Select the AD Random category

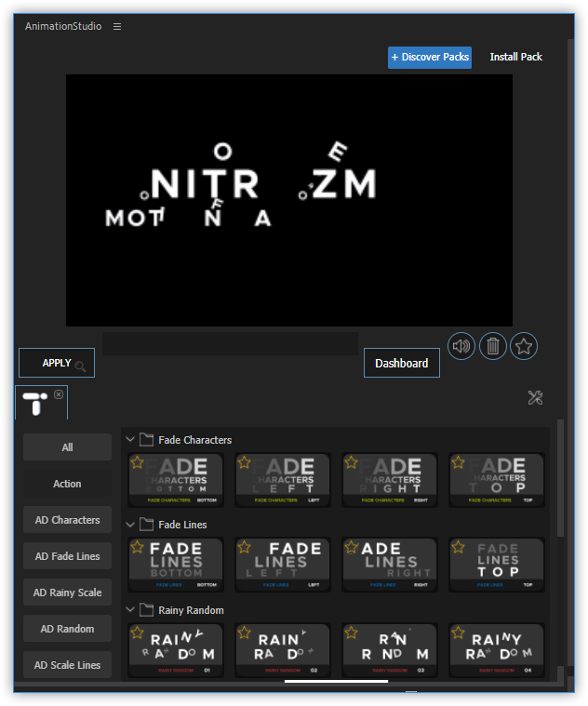click(67, 629)
